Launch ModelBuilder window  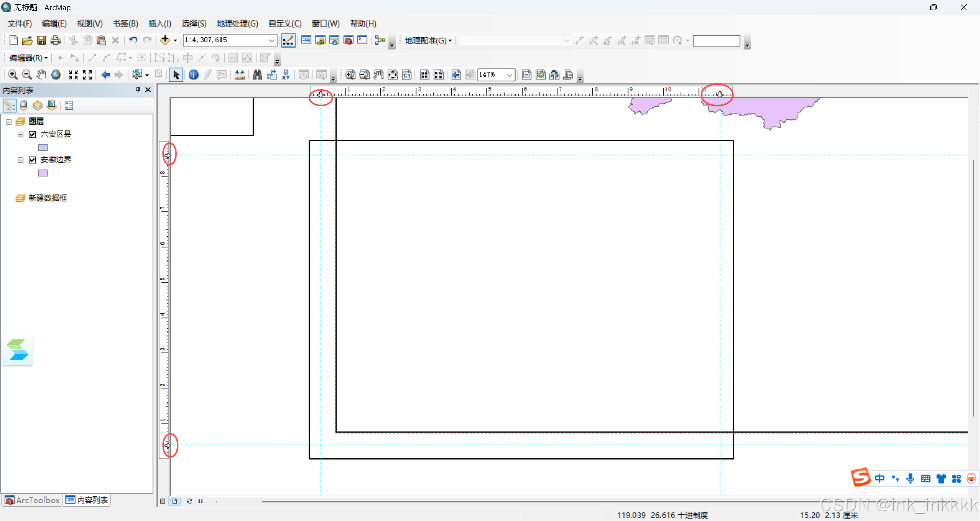pyautogui.click(x=380, y=40)
